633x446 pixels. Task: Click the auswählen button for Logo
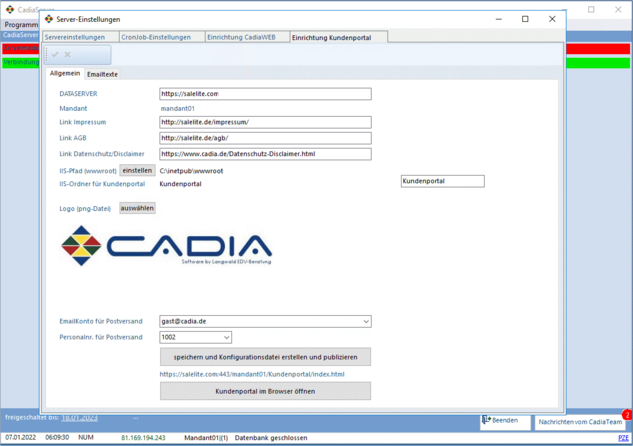point(137,208)
